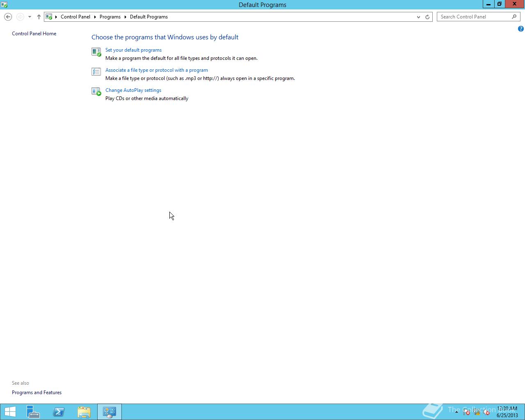This screenshot has width=525, height=420.
Task: Click the taskbar clock showing 6/25/2013
Action: pos(507,412)
